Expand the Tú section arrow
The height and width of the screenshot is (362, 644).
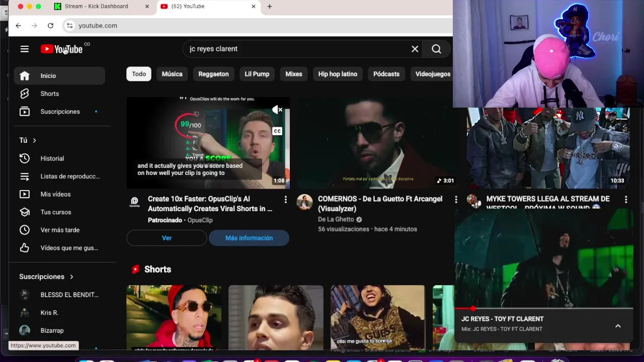34,140
